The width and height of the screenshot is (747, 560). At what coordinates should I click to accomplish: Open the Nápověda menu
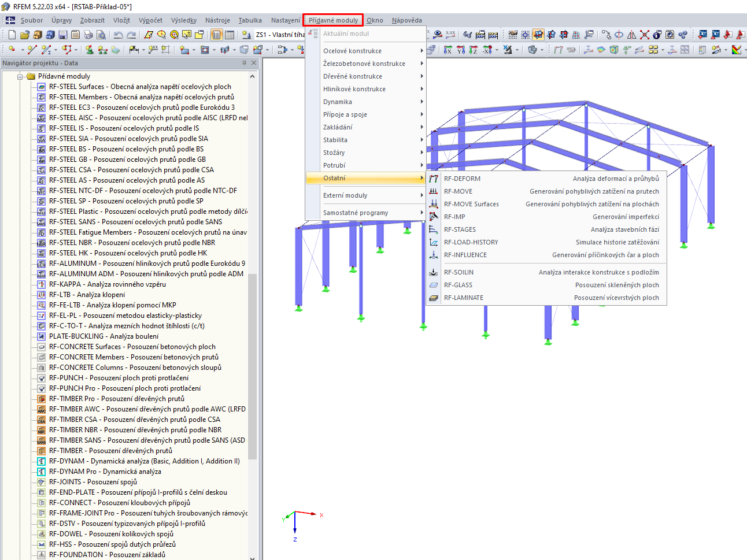click(x=406, y=20)
